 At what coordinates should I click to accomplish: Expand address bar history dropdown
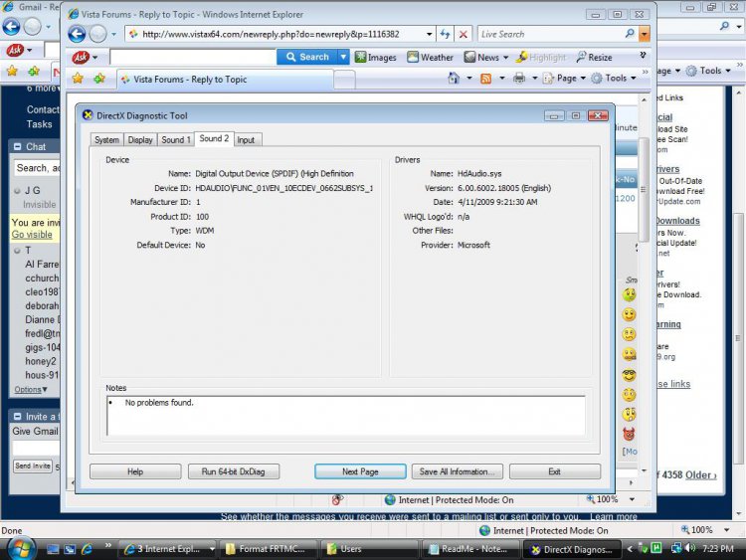(429, 34)
